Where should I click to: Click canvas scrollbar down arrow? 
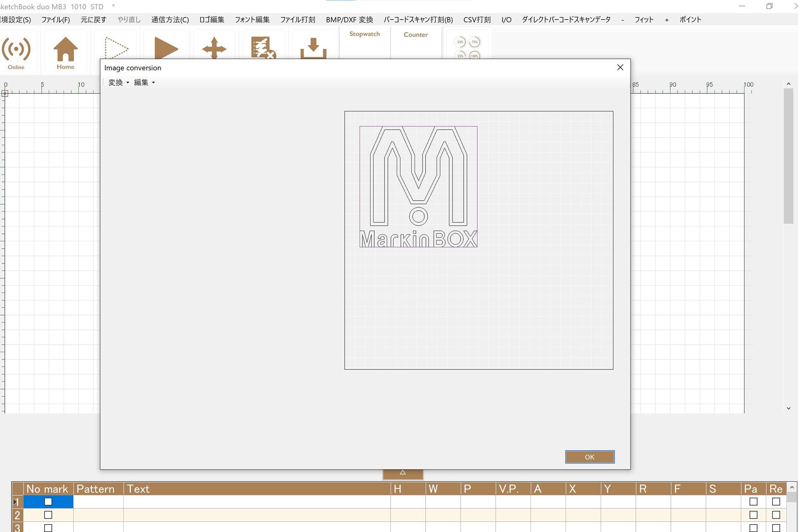789,408
